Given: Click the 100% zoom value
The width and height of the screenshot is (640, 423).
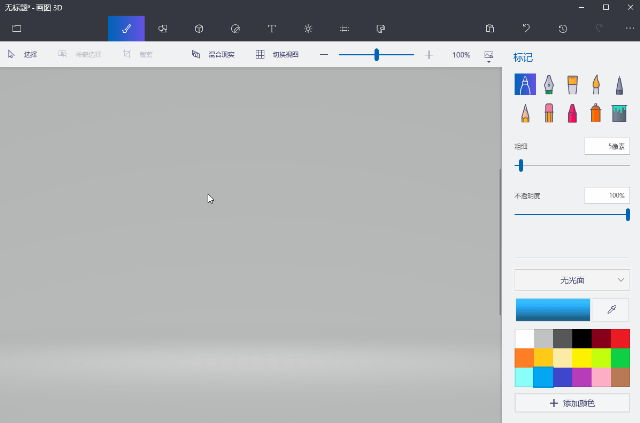Looking at the screenshot, I should coord(461,55).
